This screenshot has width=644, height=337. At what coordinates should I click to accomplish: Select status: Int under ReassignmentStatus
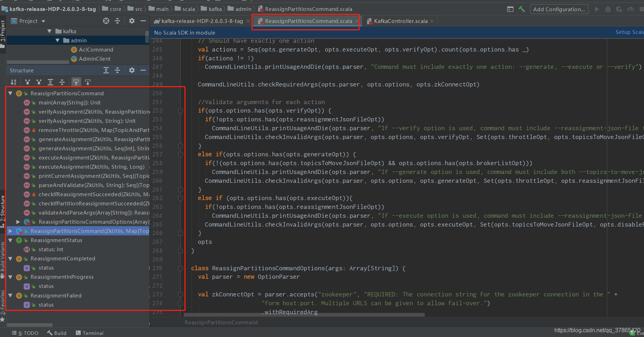click(x=51, y=249)
